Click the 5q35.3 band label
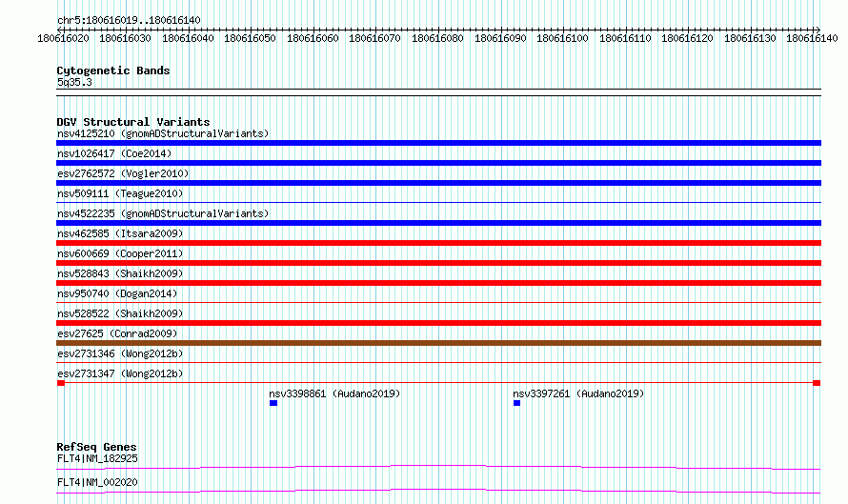This screenshot has width=848, height=504. click(74, 82)
